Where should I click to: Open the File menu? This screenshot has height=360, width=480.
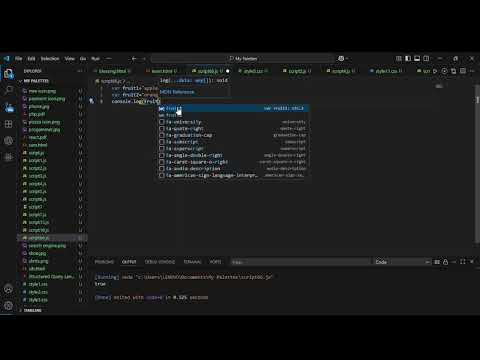click(x=19, y=59)
